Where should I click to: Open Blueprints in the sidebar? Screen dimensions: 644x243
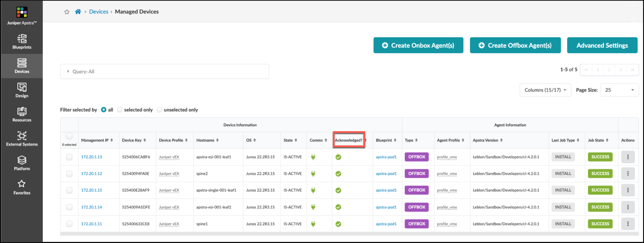[22, 42]
